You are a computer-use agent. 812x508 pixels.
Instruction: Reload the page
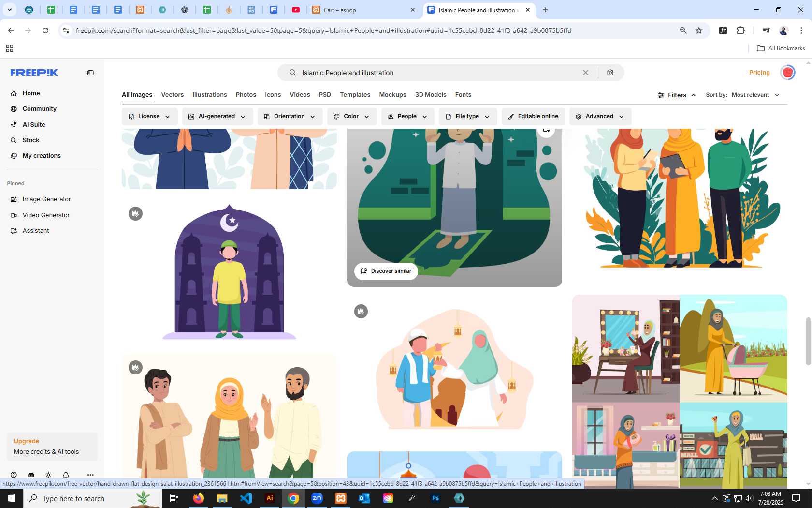(x=45, y=30)
